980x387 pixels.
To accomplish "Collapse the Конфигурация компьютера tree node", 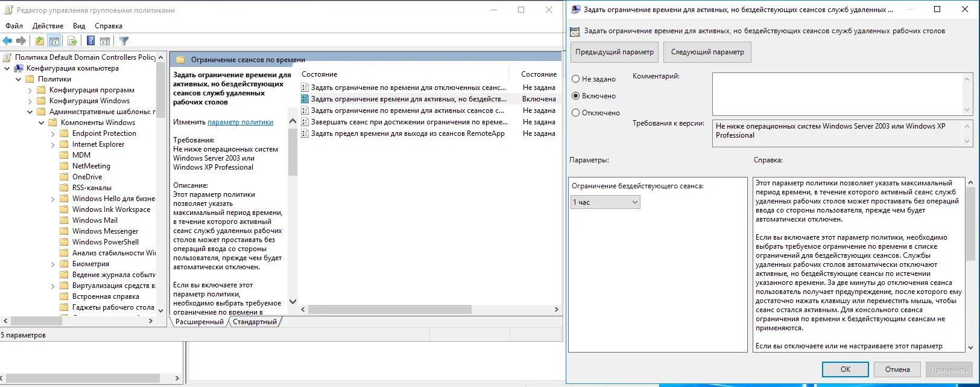I will [x=7, y=69].
